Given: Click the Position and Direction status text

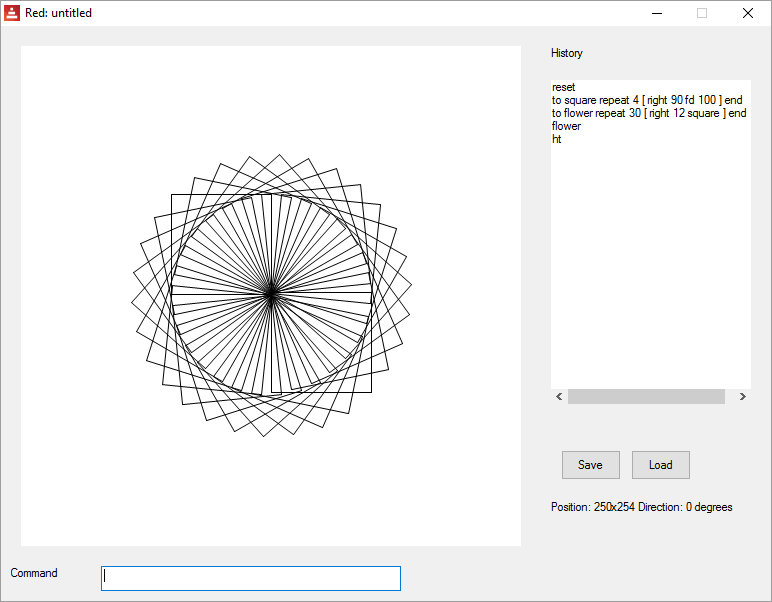Looking at the screenshot, I should [x=641, y=507].
